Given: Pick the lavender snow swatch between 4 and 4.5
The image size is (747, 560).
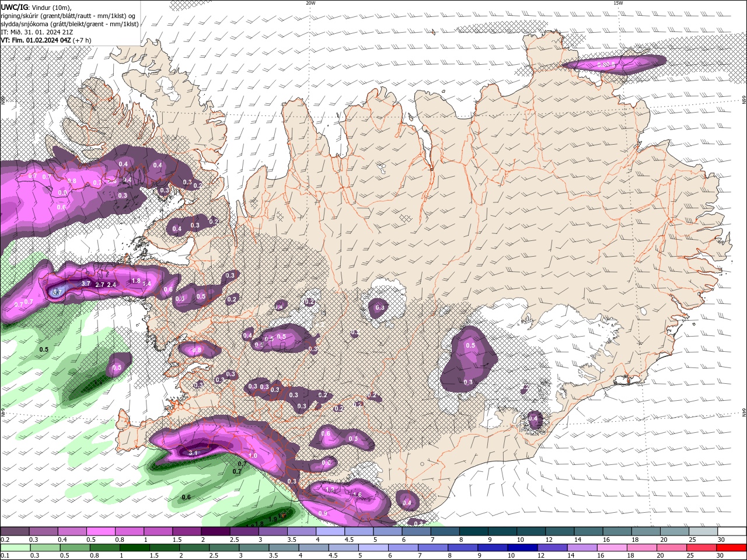Looking at the screenshot, I should pyautogui.click(x=330, y=531).
